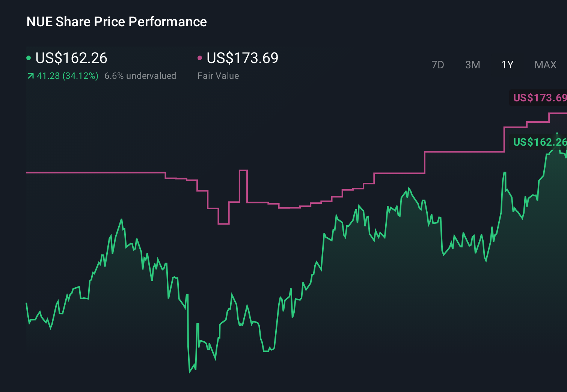Click the Fair Value caption text
Viewport: 567px width, 392px height.
click(x=218, y=75)
